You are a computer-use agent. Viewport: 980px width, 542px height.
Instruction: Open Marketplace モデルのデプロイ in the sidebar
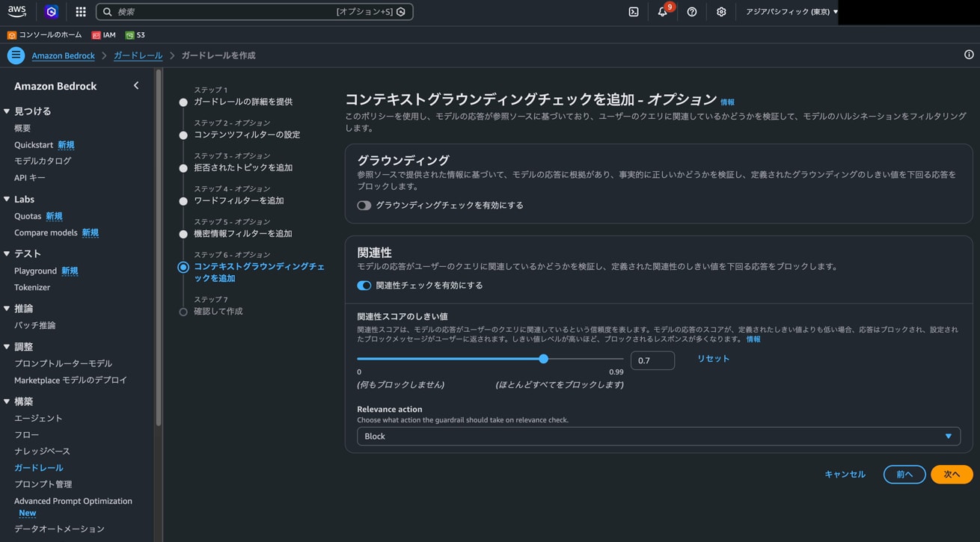pyautogui.click(x=70, y=381)
